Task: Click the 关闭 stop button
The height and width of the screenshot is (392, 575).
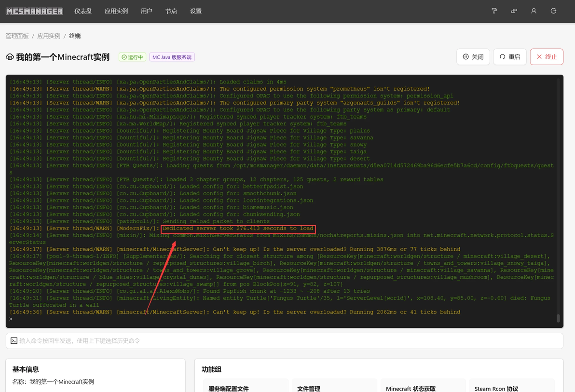Action: pyautogui.click(x=473, y=57)
